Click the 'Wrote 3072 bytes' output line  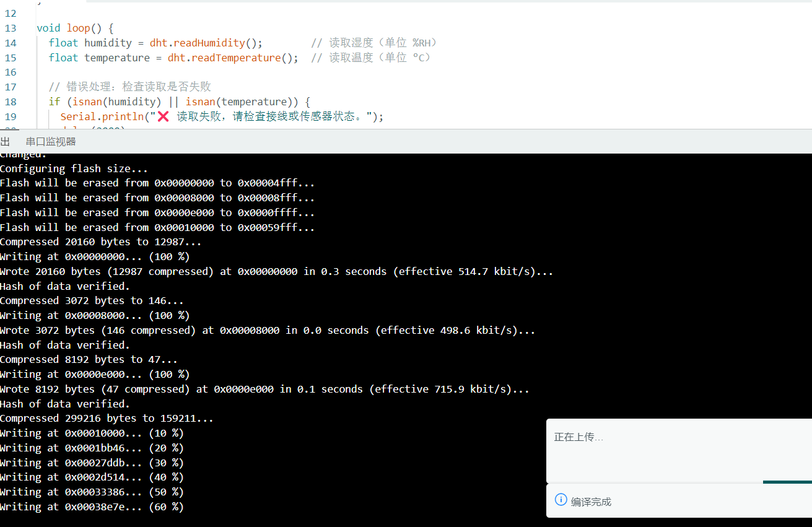268,331
